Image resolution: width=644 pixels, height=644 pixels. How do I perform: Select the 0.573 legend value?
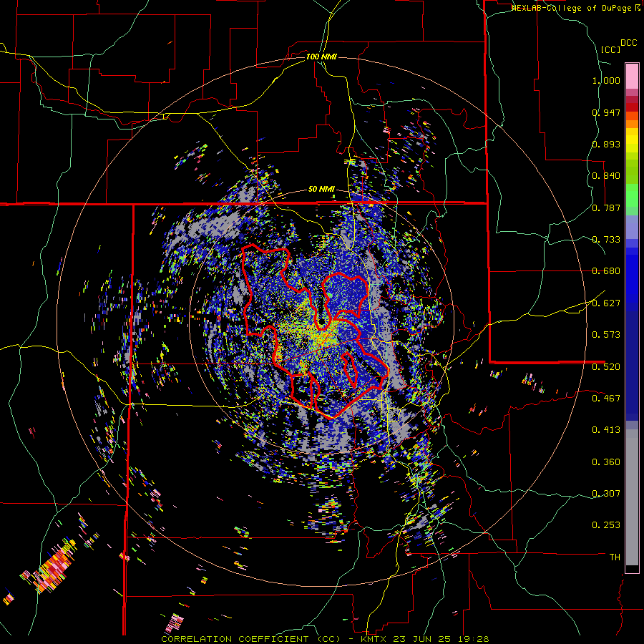pyautogui.click(x=606, y=335)
